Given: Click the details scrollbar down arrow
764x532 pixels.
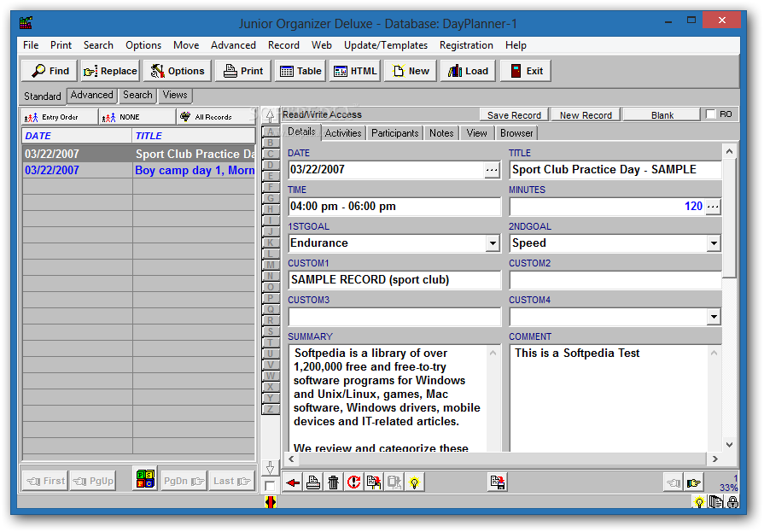Looking at the screenshot, I should tap(729, 444).
